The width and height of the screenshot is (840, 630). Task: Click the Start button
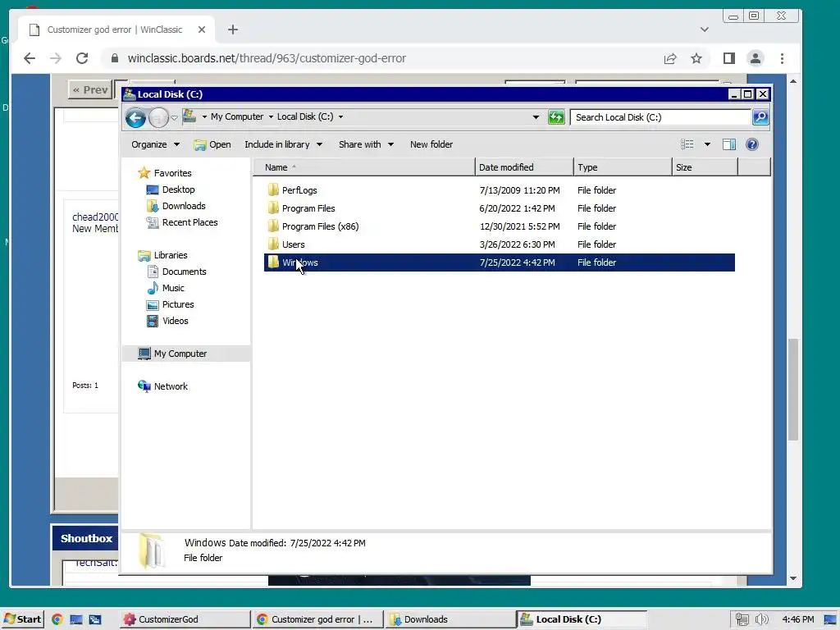click(x=22, y=619)
